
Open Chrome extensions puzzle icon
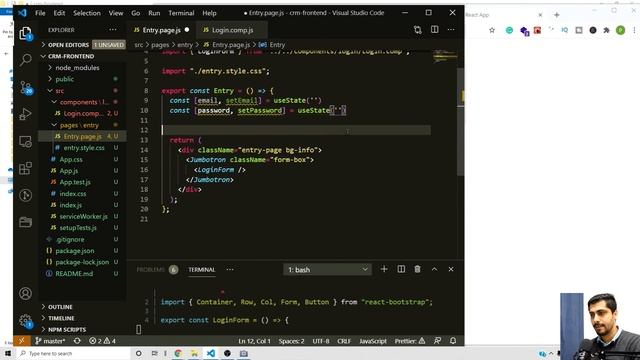[x=607, y=30]
